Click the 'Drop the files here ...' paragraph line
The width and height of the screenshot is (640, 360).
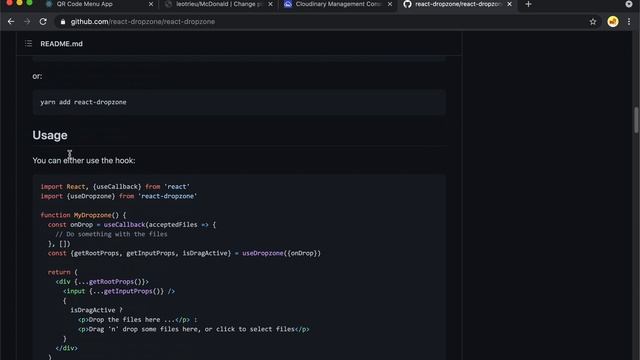point(138,320)
